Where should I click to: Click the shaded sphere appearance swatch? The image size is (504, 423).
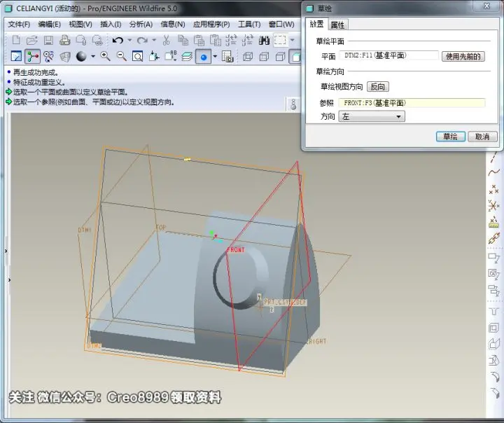click(x=81, y=57)
